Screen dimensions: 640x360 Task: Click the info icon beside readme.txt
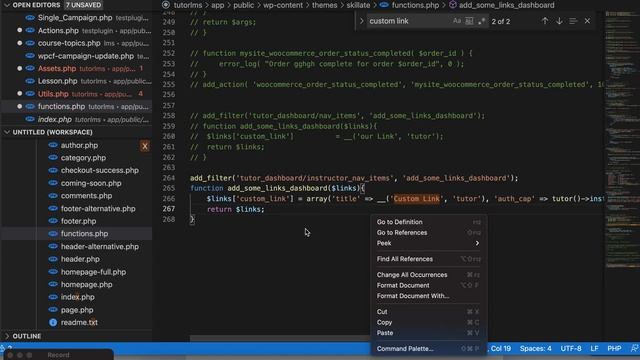pyautogui.click(x=53, y=322)
